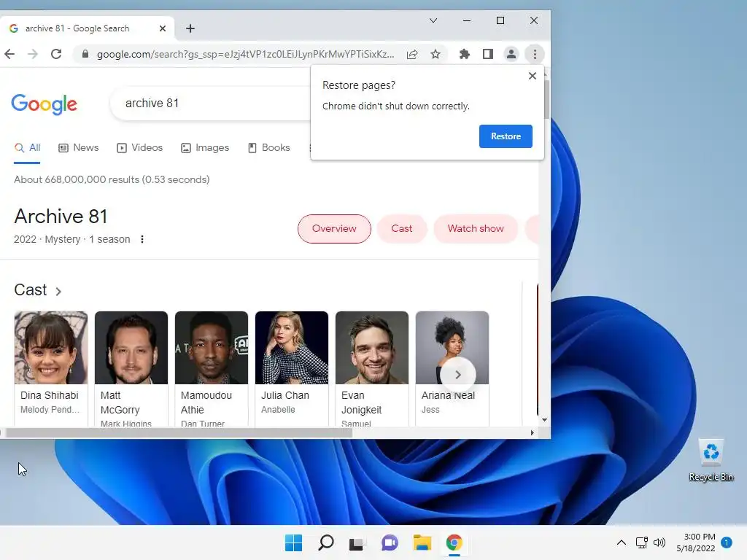
Task: Click into the archive 81 search box
Action: click(209, 104)
